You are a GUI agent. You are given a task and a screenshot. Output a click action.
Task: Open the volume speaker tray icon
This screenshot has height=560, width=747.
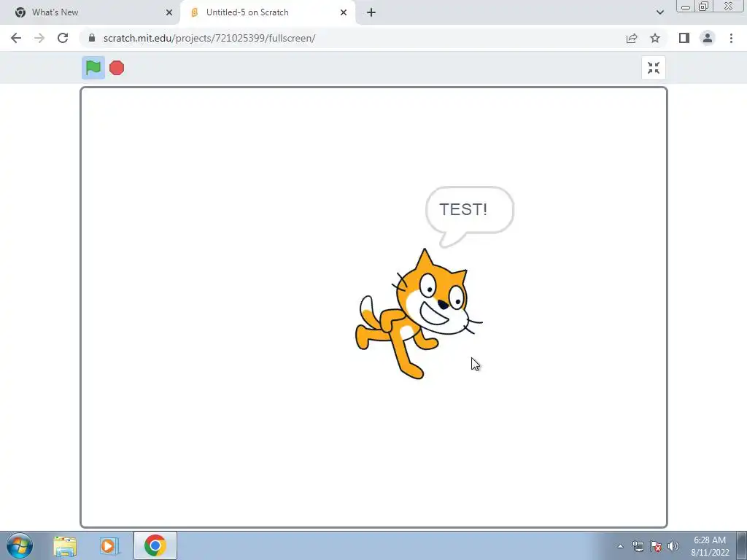(673, 546)
